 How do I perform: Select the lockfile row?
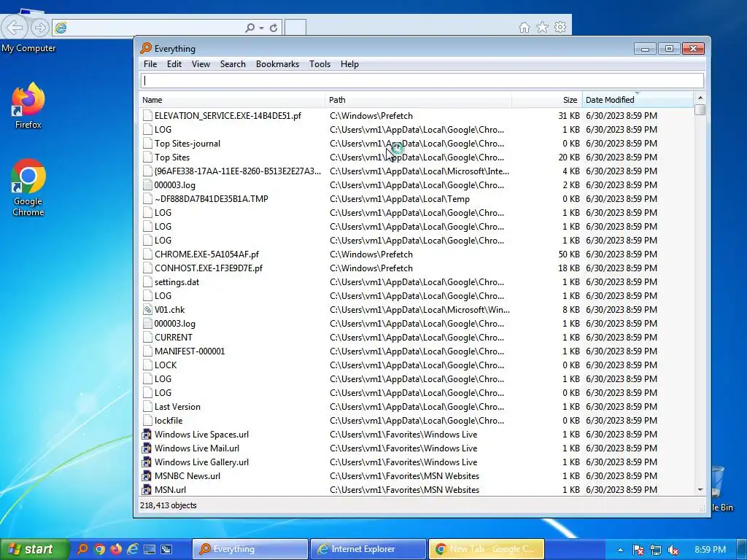point(417,421)
